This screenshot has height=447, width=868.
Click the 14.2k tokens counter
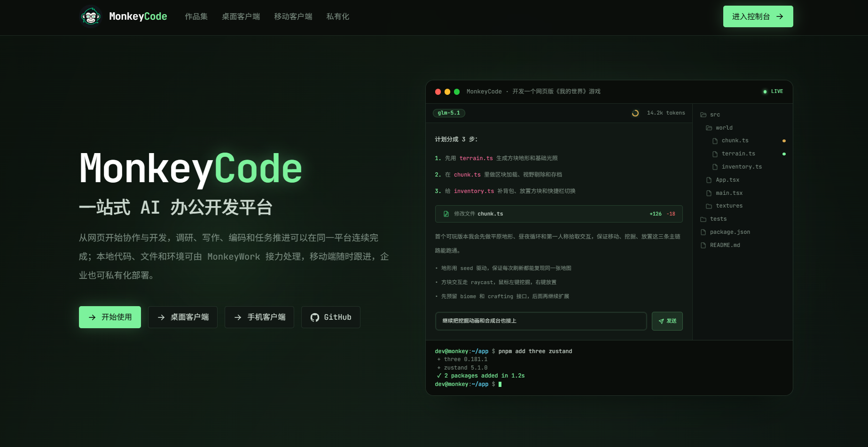point(666,113)
